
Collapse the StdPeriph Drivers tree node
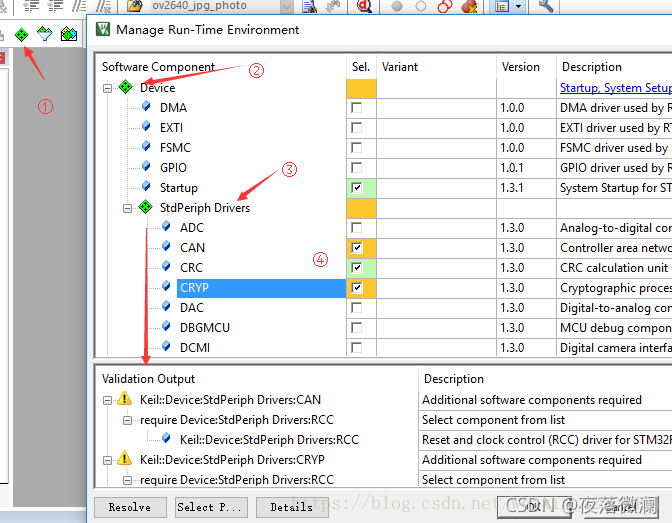click(127, 208)
